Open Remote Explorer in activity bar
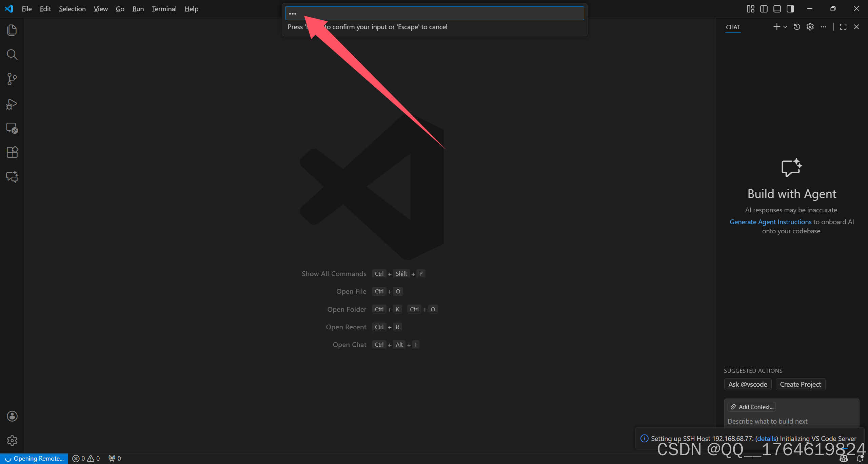868x464 pixels. 12,128
